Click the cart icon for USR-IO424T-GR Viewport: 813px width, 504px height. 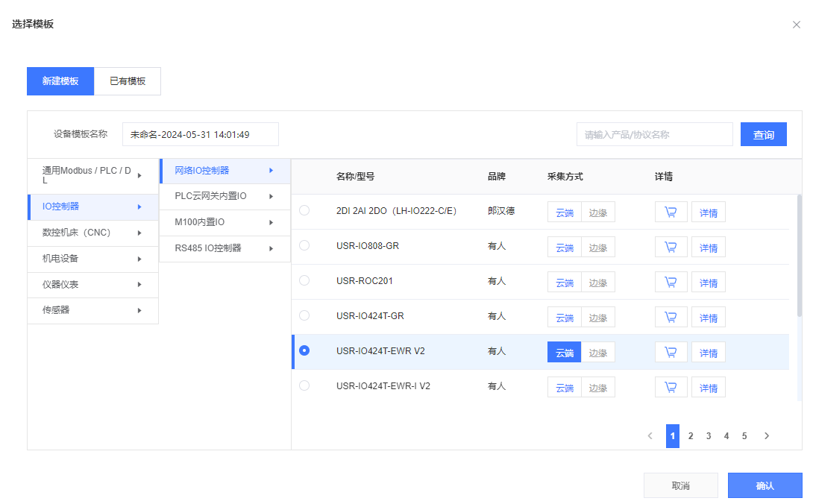point(671,317)
